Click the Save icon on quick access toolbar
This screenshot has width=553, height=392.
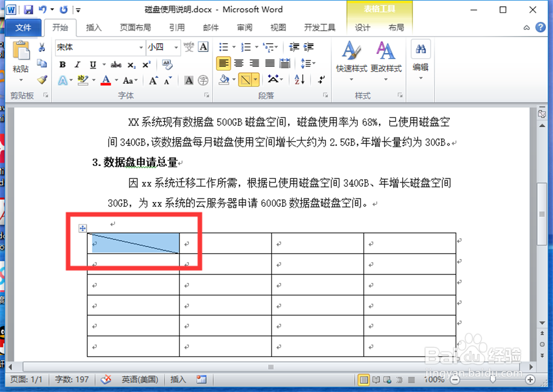click(28, 9)
